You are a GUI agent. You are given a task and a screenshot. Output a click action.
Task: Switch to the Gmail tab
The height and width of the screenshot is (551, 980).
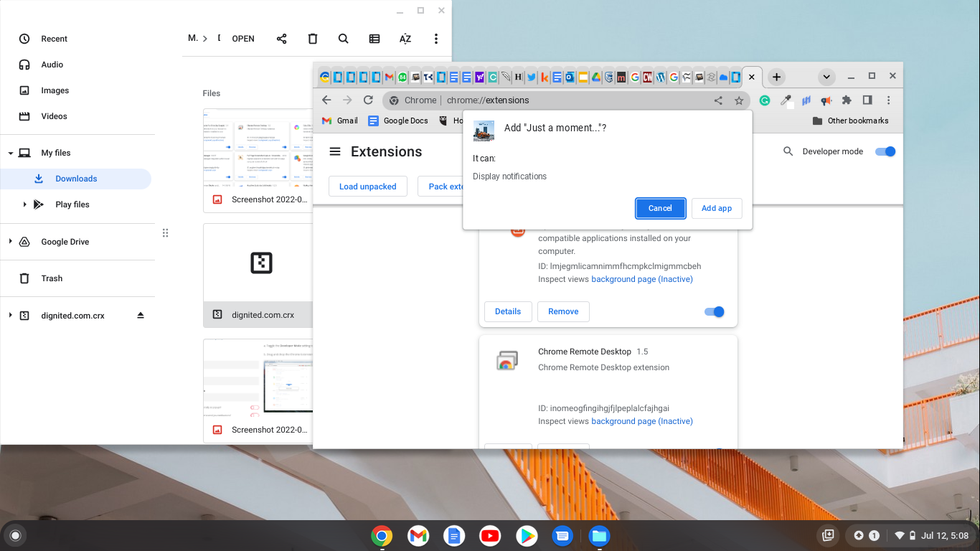coord(390,77)
